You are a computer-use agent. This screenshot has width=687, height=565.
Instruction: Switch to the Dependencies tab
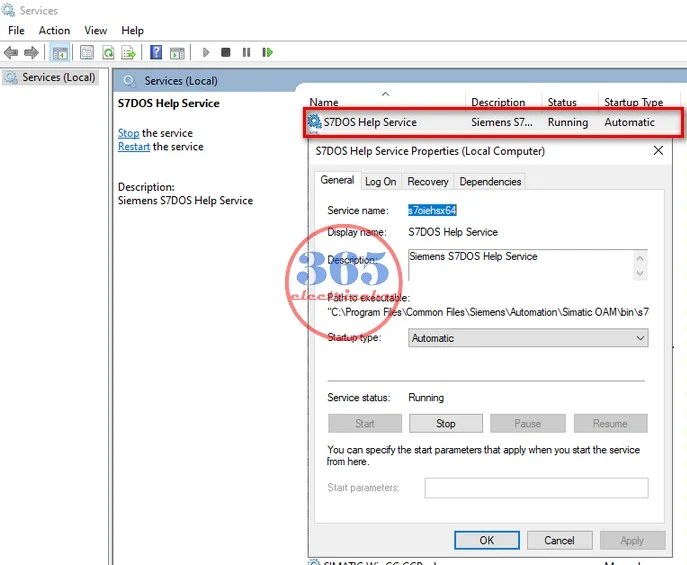(x=490, y=182)
